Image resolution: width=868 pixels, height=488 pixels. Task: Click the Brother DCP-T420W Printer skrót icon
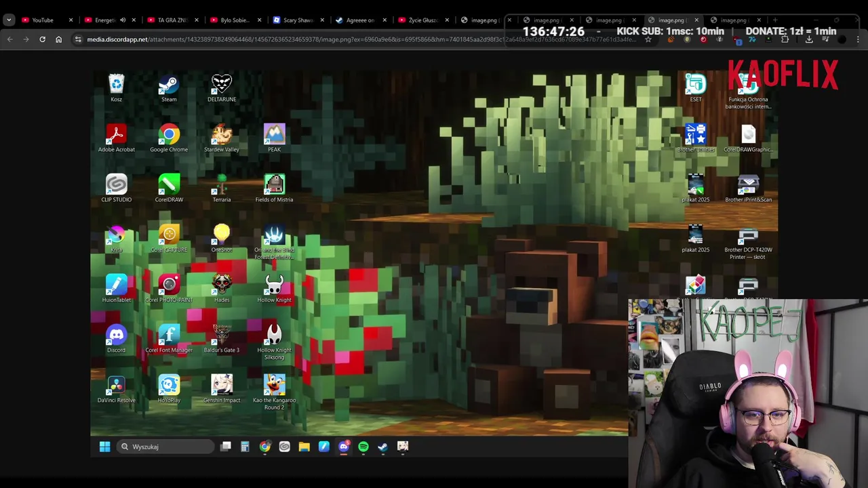(748, 243)
